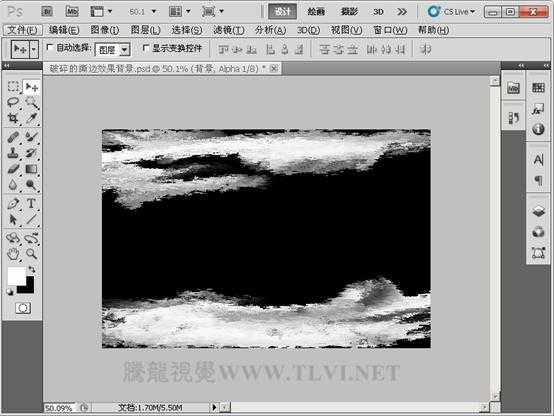The image size is (554, 416).
Task: Click the foreground color swatch
Action: [16, 276]
